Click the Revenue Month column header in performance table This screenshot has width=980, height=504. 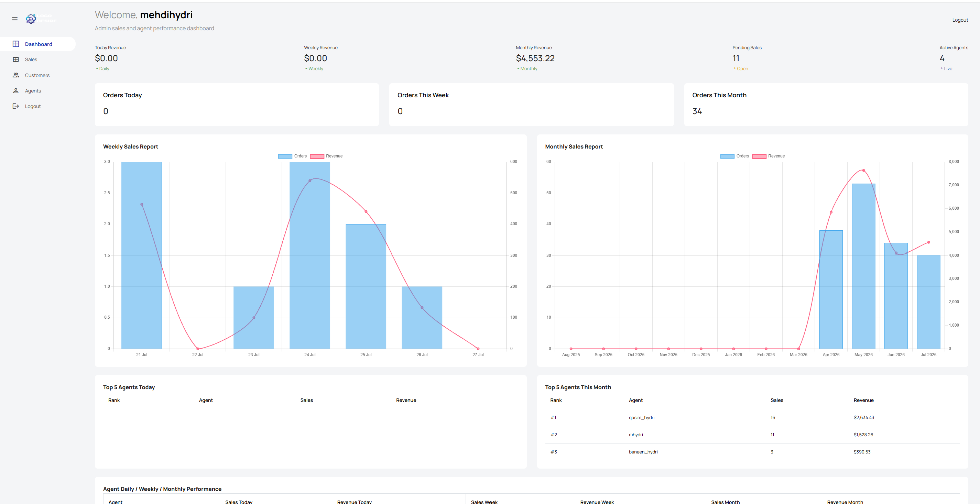tap(845, 502)
